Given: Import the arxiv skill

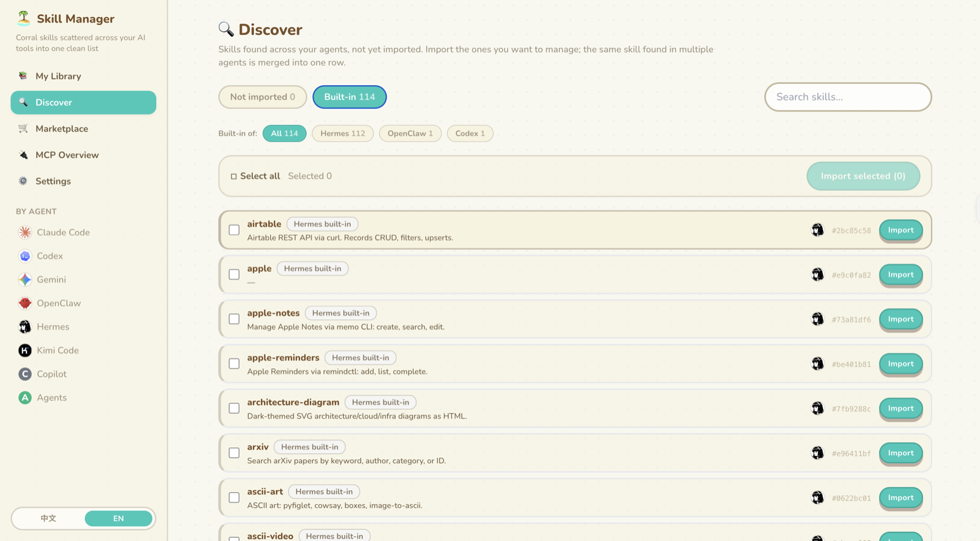Looking at the screenshot, I should point(901,453).
